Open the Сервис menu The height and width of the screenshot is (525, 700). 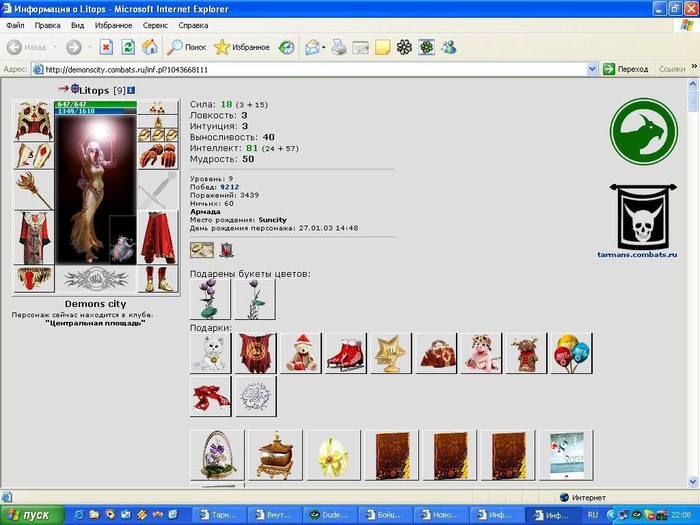point(155,24)
